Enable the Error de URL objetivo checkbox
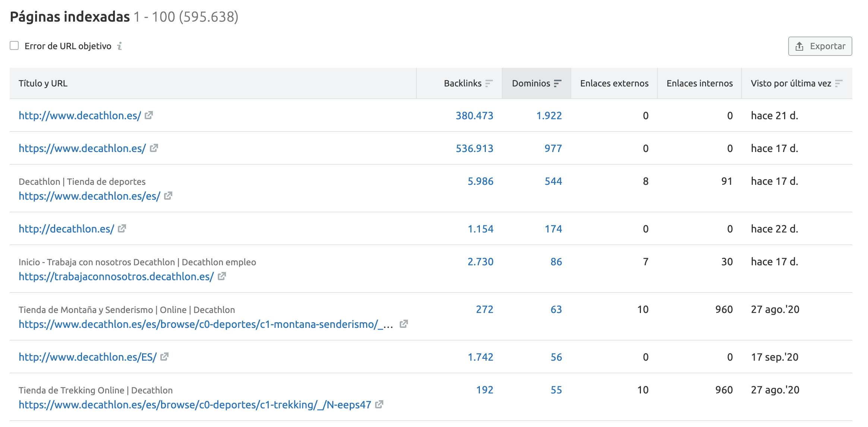The width and height of the screenshot is (868, 427). (14, 46)
